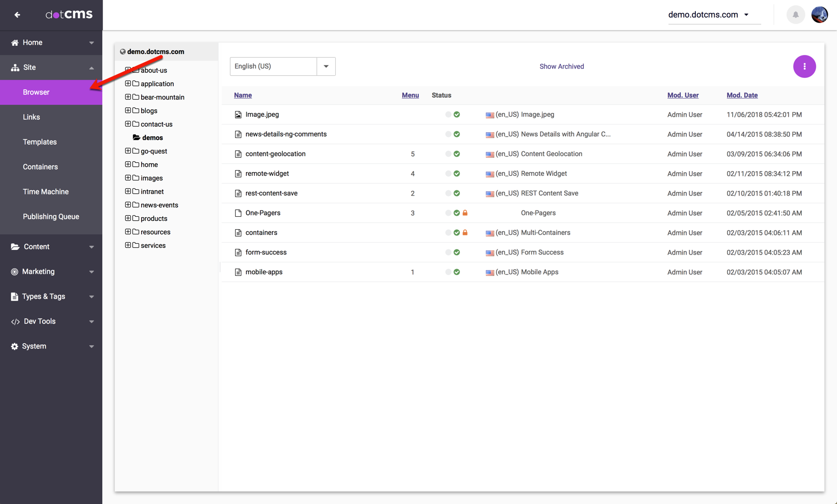Open Templates in the Site menu

click(40, 142)
